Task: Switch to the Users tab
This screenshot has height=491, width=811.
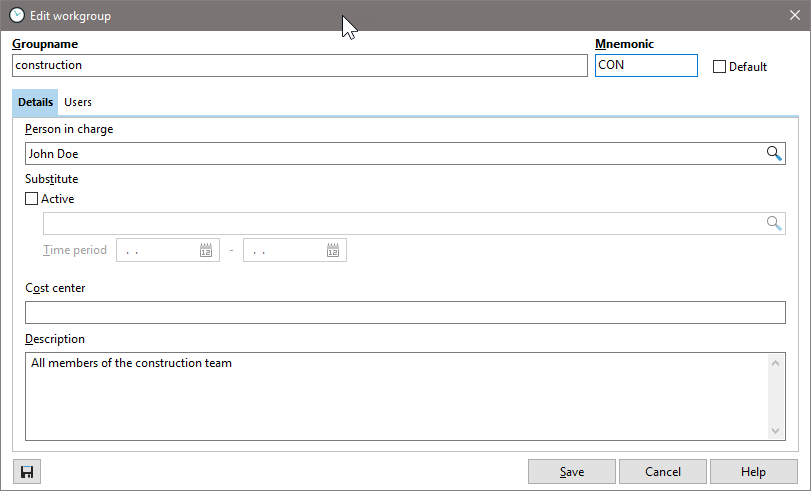Action: (78, 102)
